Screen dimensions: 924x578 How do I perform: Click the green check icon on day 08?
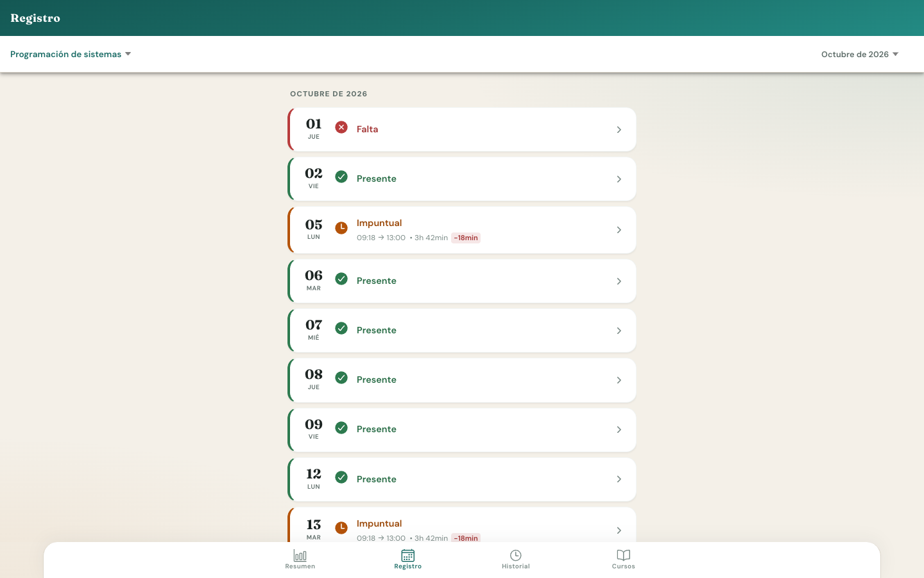341,378
